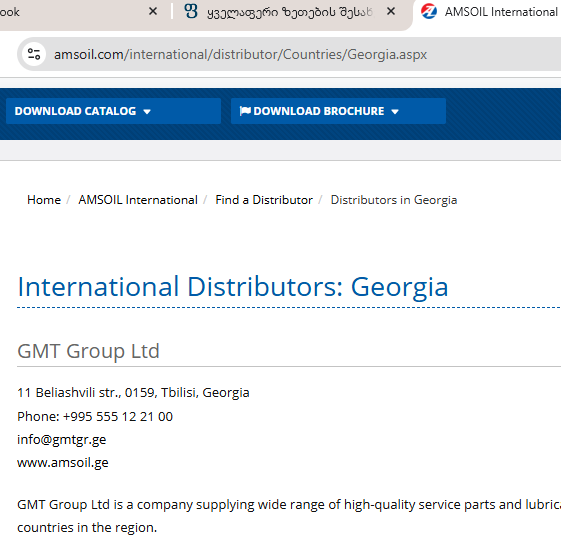Click the International Distributors: Georgia heading
Viewport: 561px width, 559px height.
[233, 287]
